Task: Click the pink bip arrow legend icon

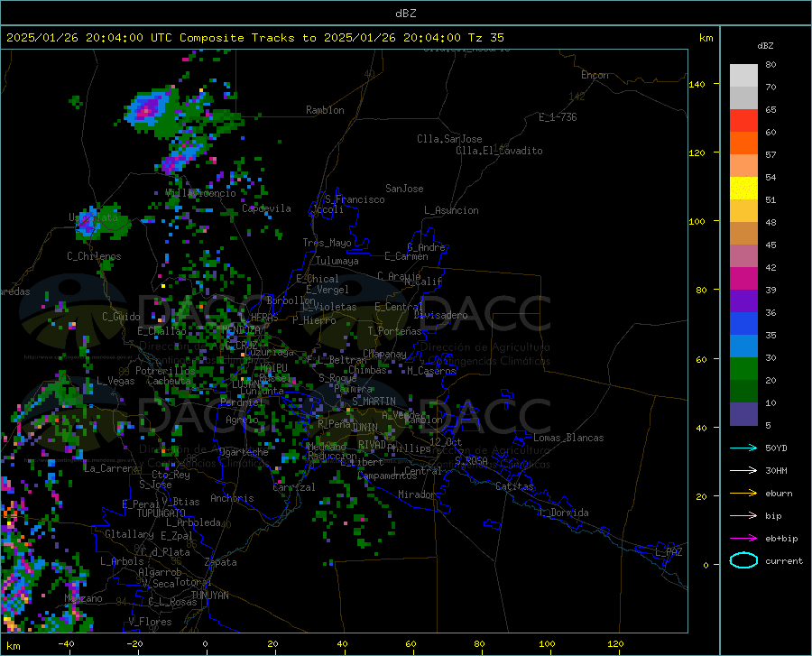Action: click(x=743, y=516)
